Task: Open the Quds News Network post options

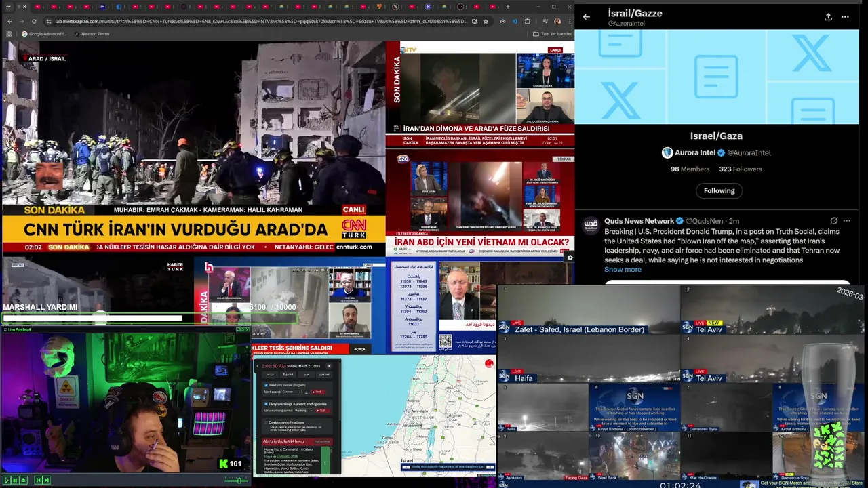Action: tap(846, 221)
